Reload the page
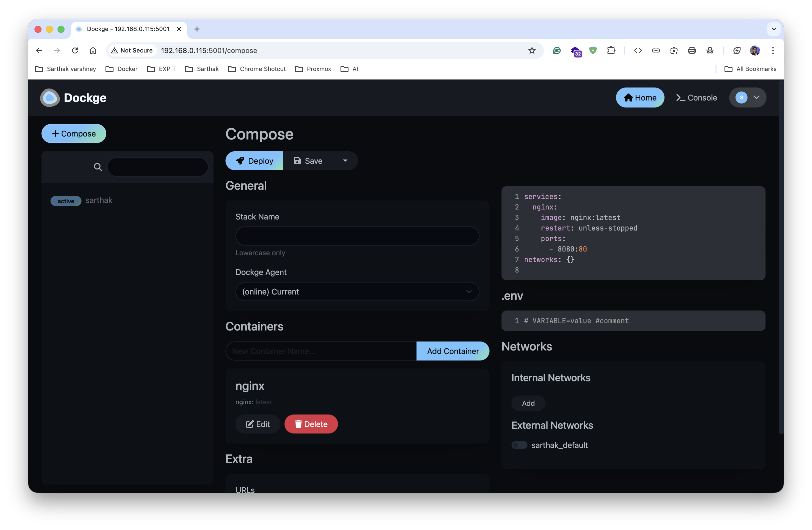This screenshot has width=812, height=530. tap(75, 50)
